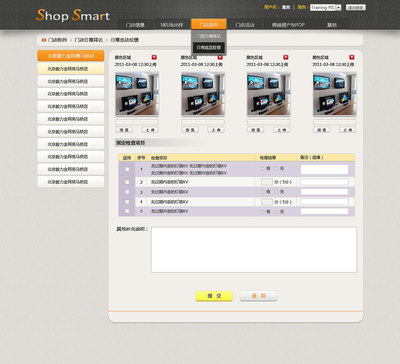400x364 pixels.
Task: Click the file path field under the first photo
Action: click(137, 122)
